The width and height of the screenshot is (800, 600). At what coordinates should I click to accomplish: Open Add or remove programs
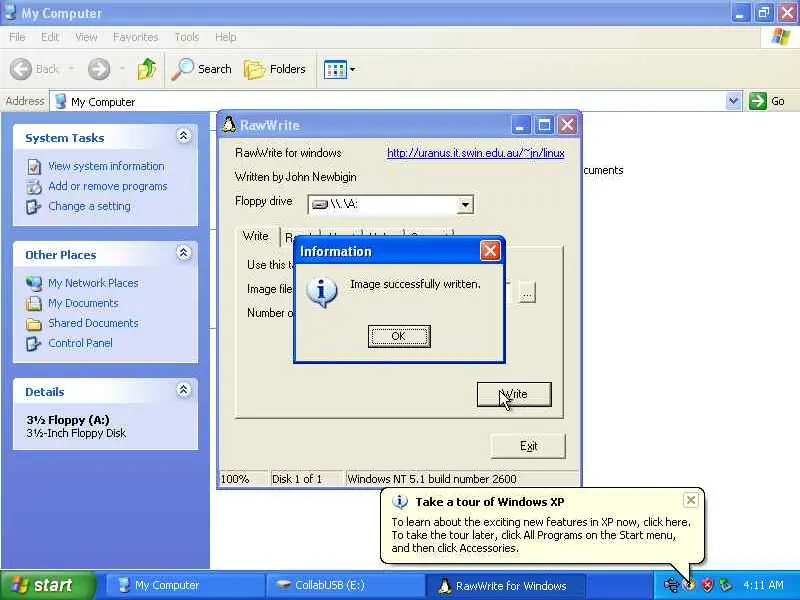(108, 186)
